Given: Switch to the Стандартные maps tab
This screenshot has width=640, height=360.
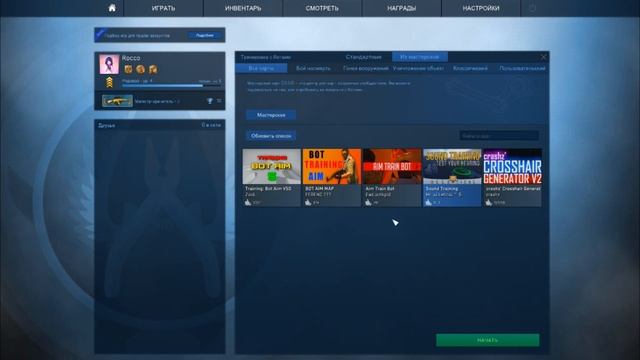Looking at the screenshot, I should coord(363,57).
